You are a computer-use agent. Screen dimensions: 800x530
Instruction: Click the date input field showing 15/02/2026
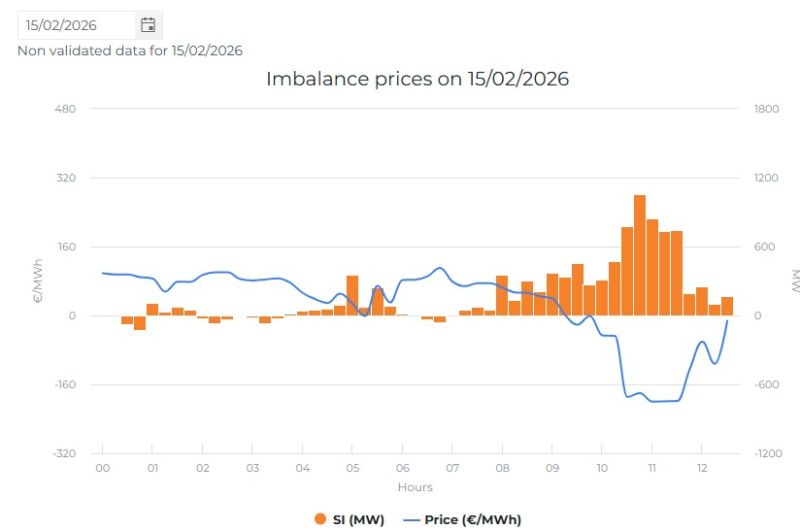coord(77,25)
